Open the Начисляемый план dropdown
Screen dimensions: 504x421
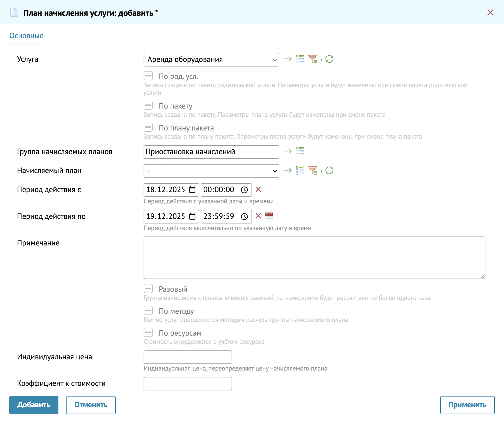211,171
